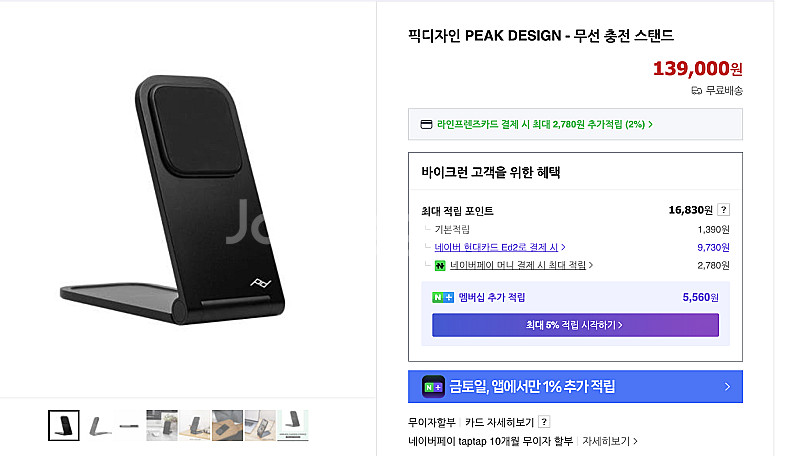Viewport: 800px width, 456px height.
Task: Click the help icon next to 카드 자세히보기
Action: [544, 422]
